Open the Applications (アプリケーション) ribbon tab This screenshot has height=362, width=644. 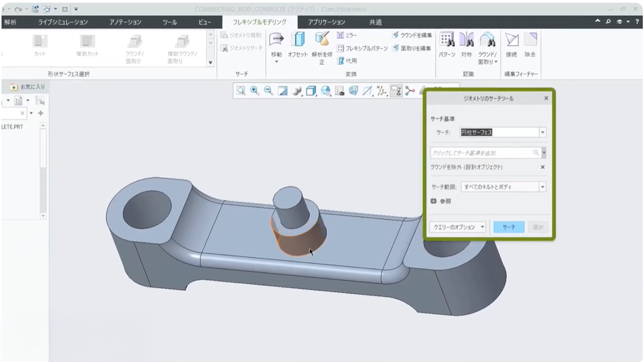click(x=326, y=22)
